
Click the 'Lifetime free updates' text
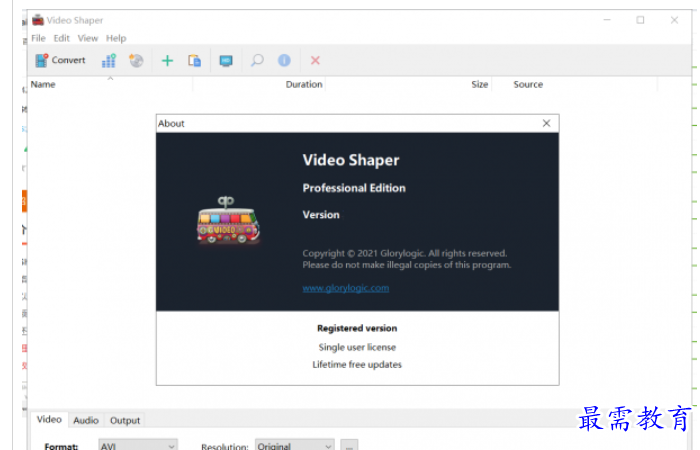[x=357, y=364]
